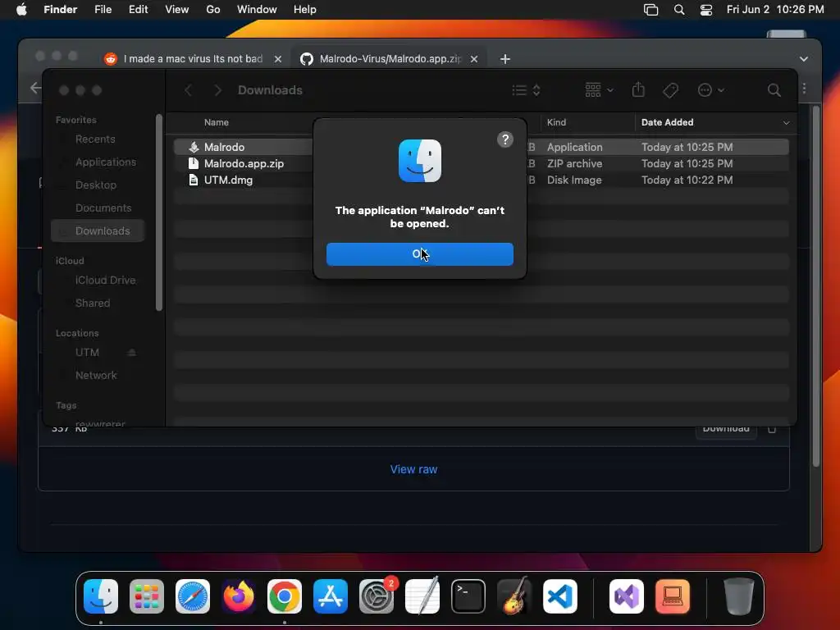
Task: Open the Help menu
Action: coord(305,10)
